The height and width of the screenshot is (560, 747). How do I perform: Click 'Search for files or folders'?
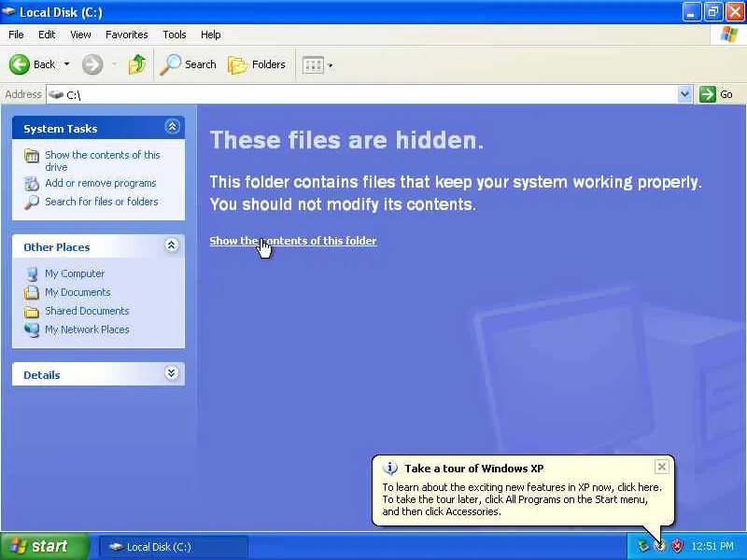point(102,202)
